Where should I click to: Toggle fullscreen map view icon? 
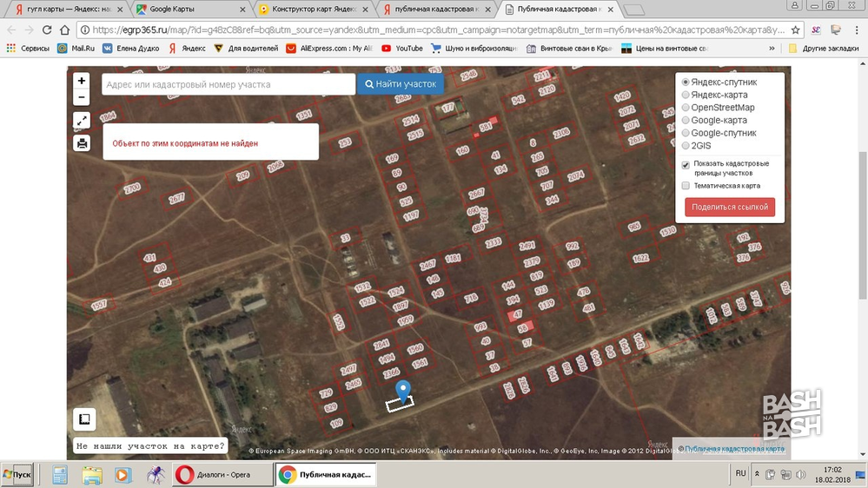pyautogui.click(x=82, y=120)
